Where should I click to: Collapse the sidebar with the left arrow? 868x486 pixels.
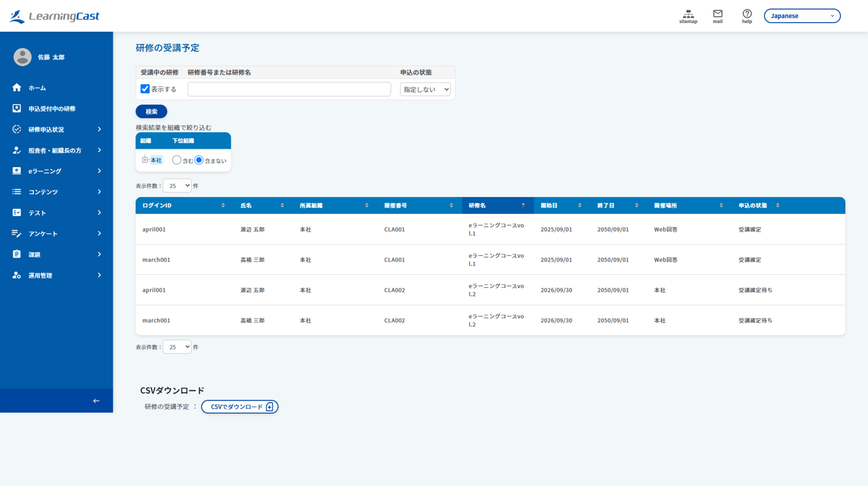96,400
